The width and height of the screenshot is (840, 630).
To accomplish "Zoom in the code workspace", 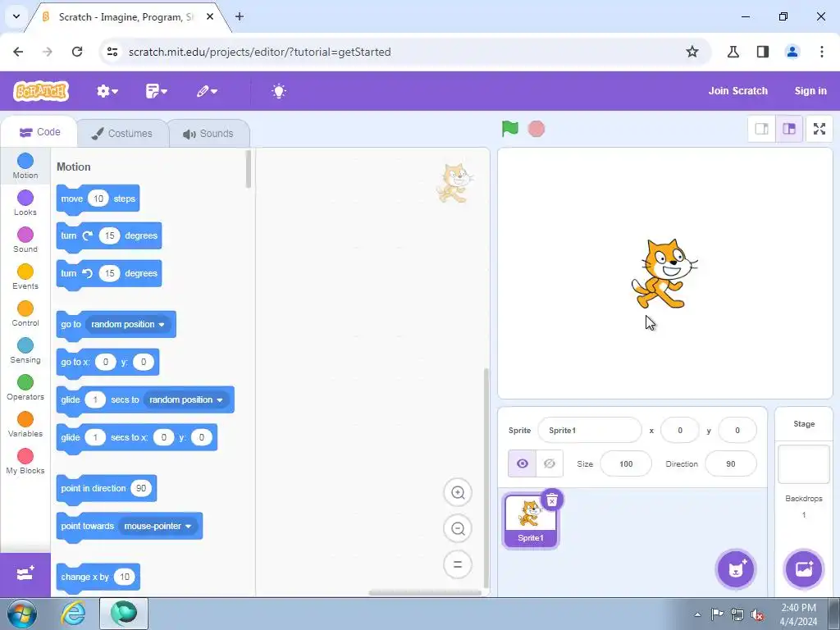I will (458, 492).
